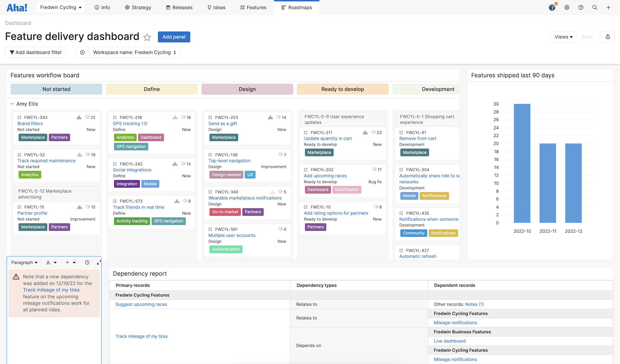Click the plus icon to create a record

(609, 7)
